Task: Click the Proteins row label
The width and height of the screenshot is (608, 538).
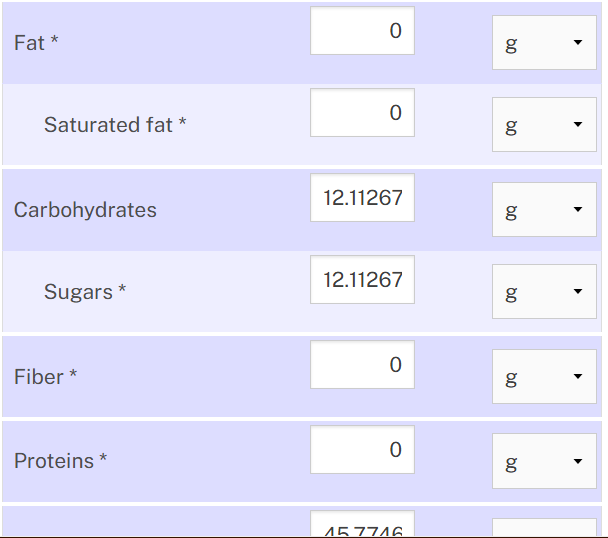Action: coord(60,461)
